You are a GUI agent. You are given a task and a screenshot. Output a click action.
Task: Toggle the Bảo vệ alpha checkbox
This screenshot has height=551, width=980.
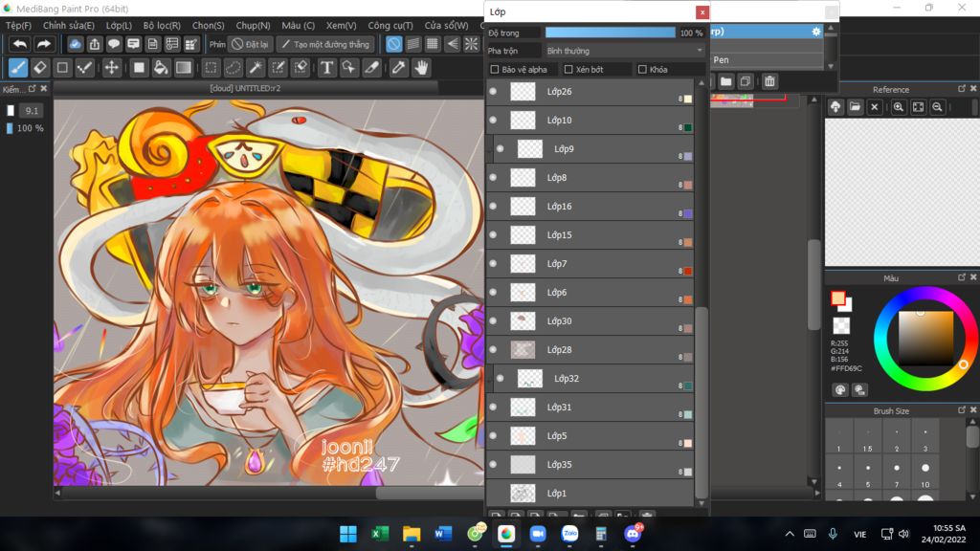pyautogui.click(x=495, y=69)
